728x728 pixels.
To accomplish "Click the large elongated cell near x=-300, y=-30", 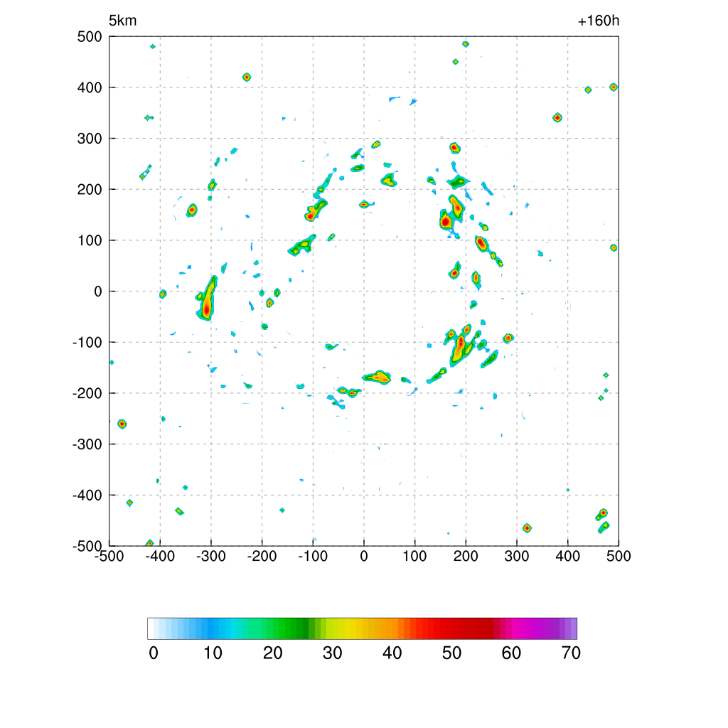I will (x=207, y=299).
